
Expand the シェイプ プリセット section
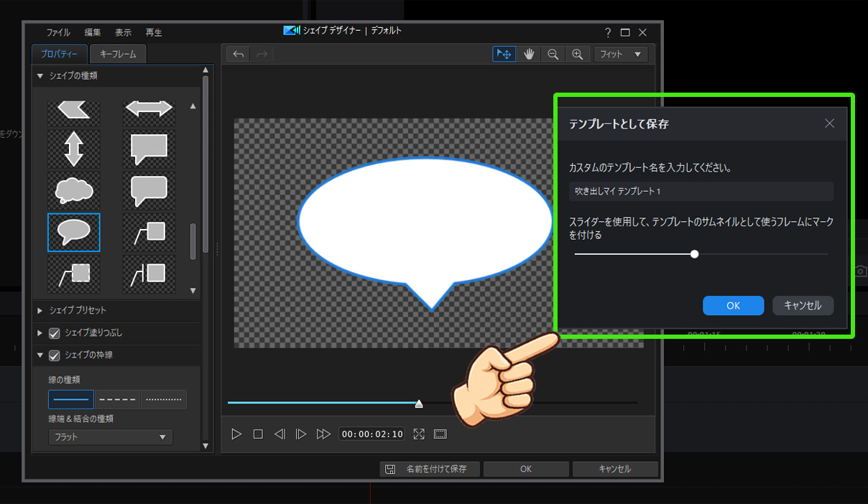coord(40,310)
